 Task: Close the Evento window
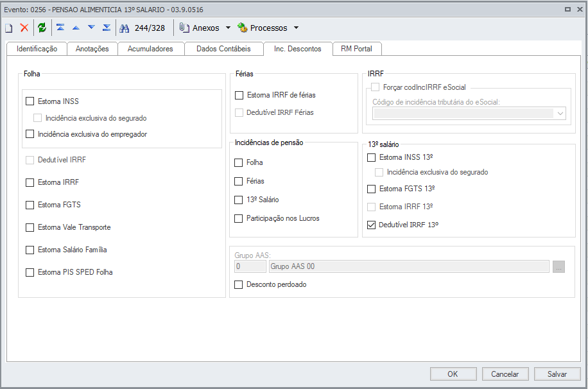pyautogui.click(x=580, y=10)
